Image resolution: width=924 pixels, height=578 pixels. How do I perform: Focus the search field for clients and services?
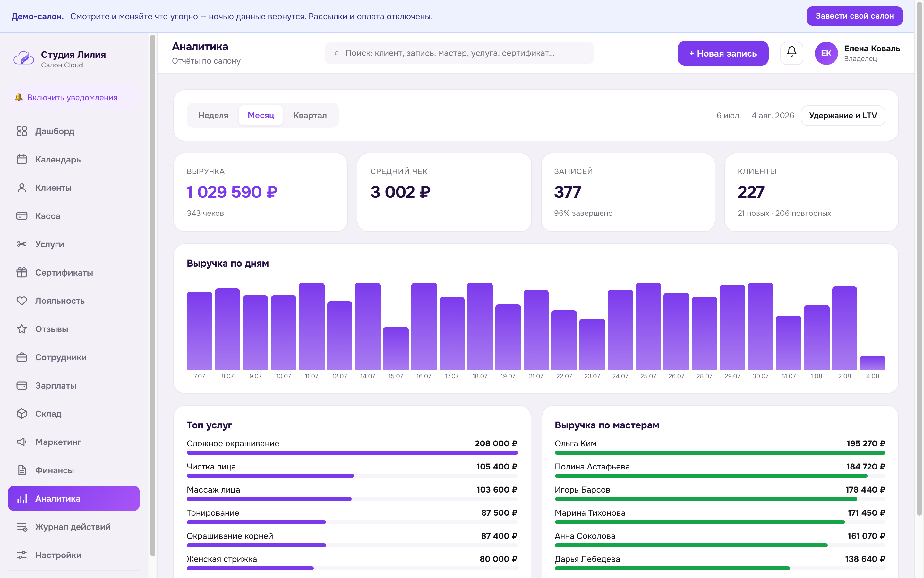click(459, 53)
